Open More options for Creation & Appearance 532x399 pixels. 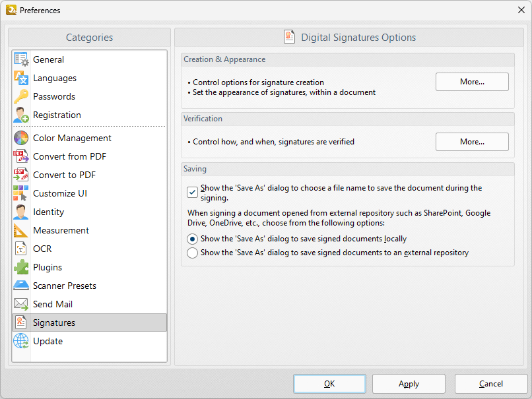click(472, 82)
